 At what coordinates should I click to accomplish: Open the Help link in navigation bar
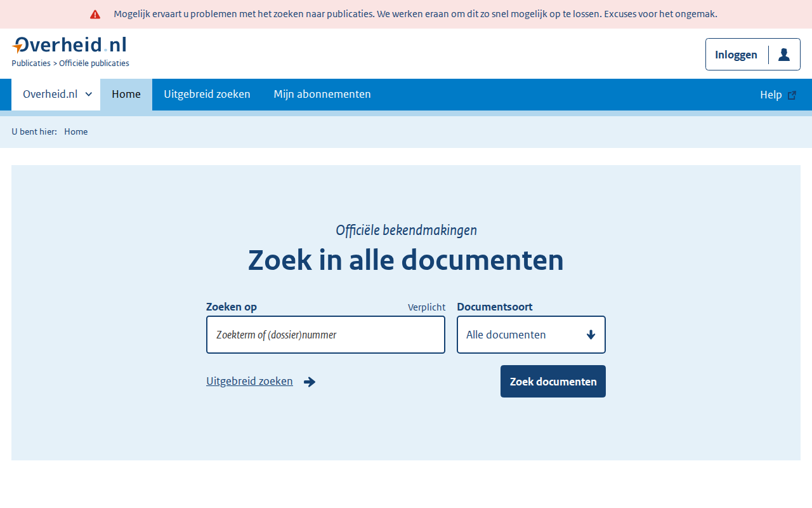[778, 95]
